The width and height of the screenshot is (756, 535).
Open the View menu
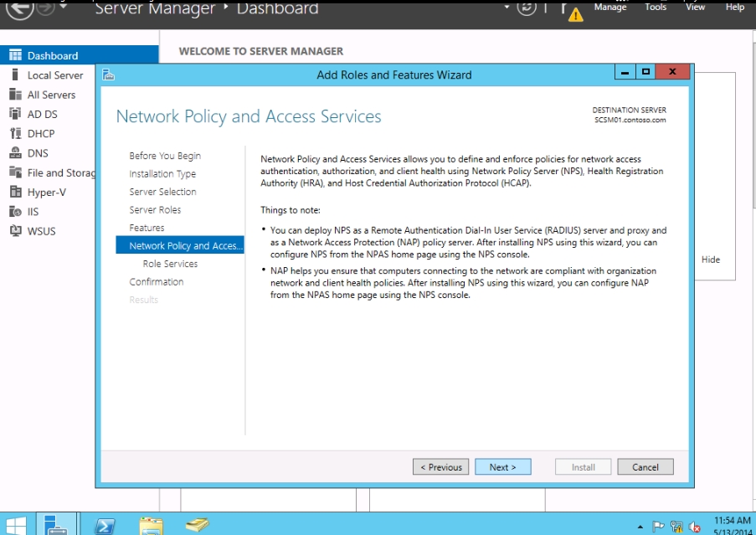(695, 8)
